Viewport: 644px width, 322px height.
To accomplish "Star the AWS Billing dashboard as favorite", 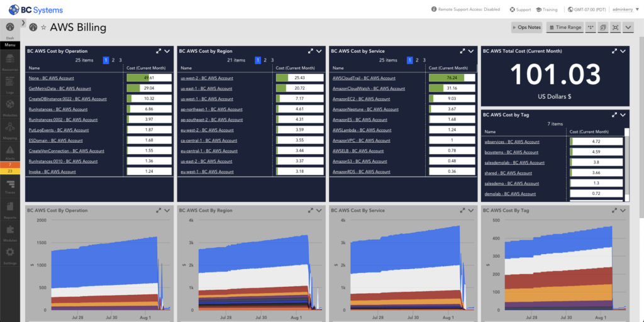I will (43, 28).
